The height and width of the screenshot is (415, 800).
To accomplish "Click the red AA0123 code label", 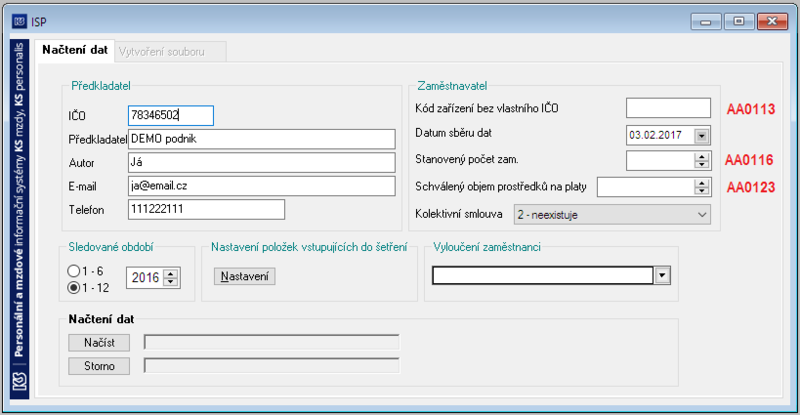I will 751,187.
